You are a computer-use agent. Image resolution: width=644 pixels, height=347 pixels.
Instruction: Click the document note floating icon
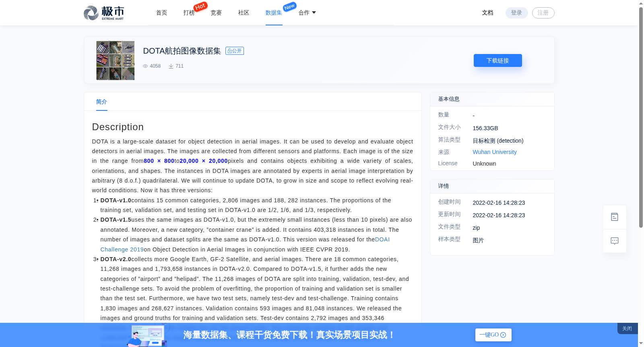point(615,217)
